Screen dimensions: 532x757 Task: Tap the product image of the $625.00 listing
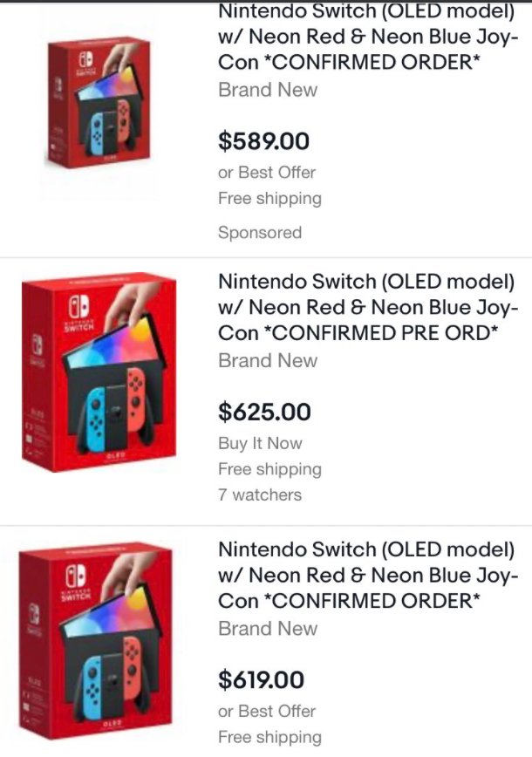(x=99, y=374)
